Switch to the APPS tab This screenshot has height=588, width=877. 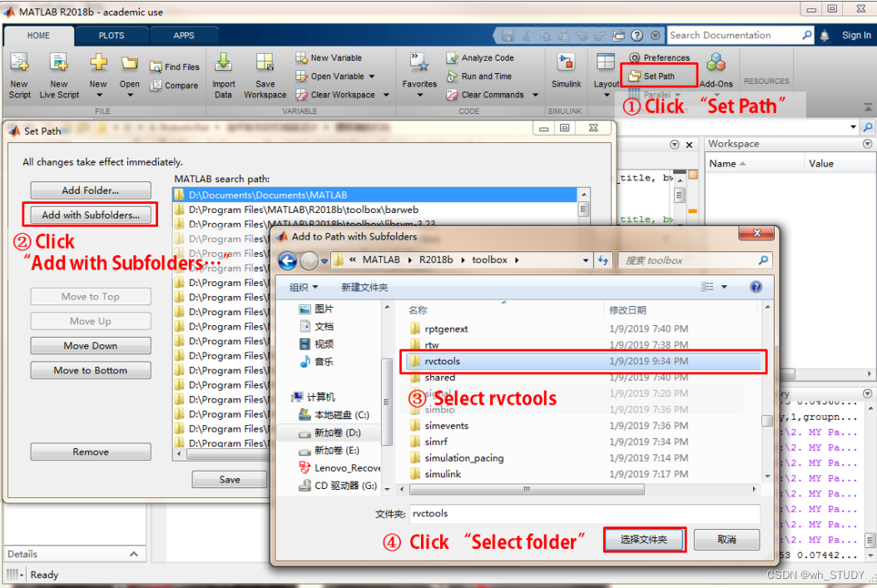tap(183, 35)
